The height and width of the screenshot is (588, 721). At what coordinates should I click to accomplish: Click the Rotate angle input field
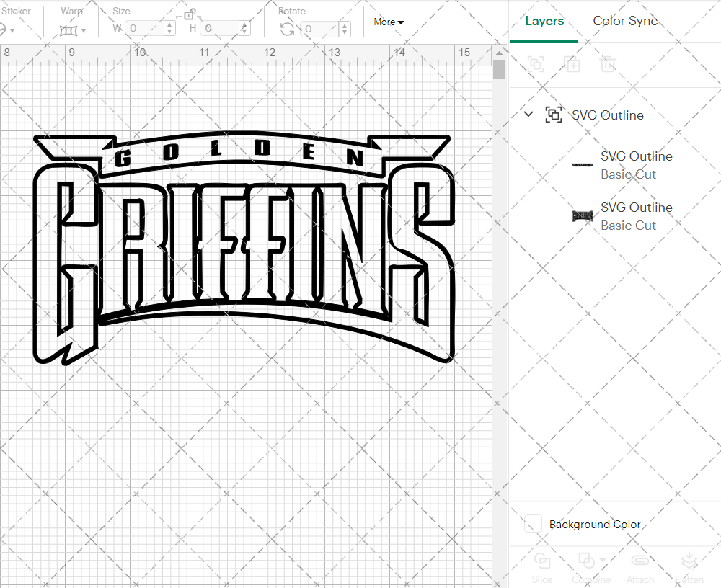click(x=319, y=29)
